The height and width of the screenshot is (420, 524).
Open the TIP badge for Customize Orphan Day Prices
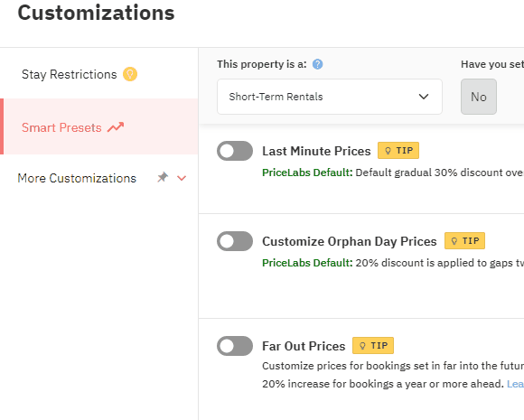pyautogui.click(x=464, y=240)
